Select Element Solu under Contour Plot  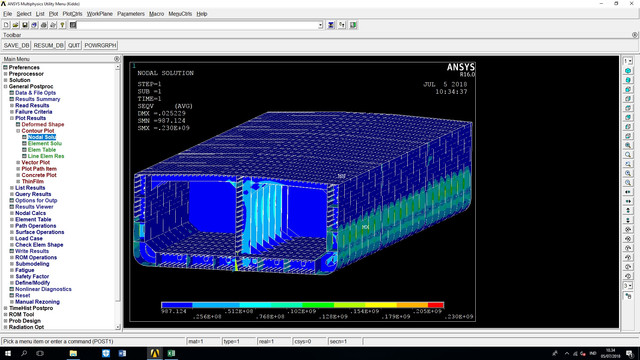[44, 143]
